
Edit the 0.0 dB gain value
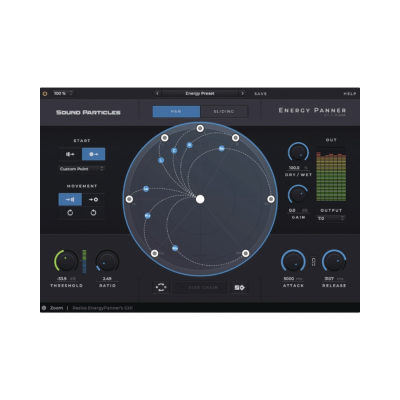(298, 211)
